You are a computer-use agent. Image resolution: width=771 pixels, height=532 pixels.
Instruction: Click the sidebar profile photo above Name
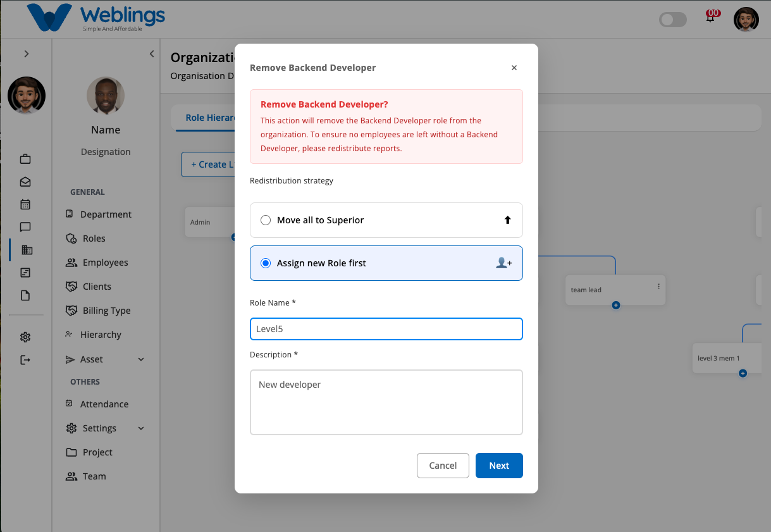click(106, 96)
